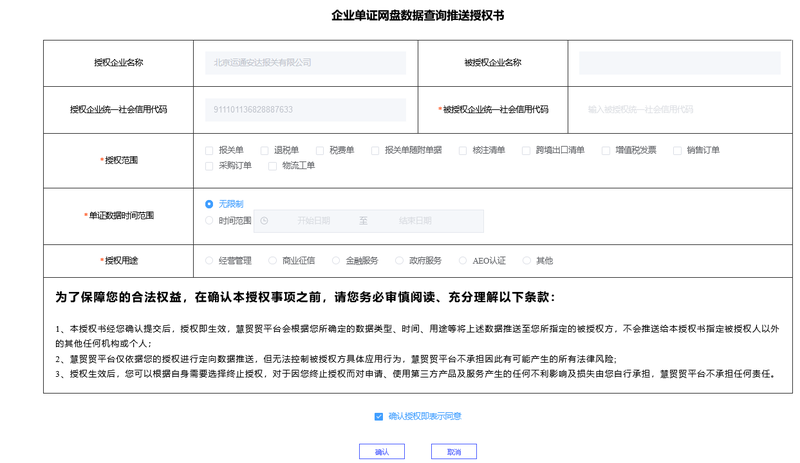Choose 金融服务 radio button
The width and height of the screenshot is (800, 463).
336,261
